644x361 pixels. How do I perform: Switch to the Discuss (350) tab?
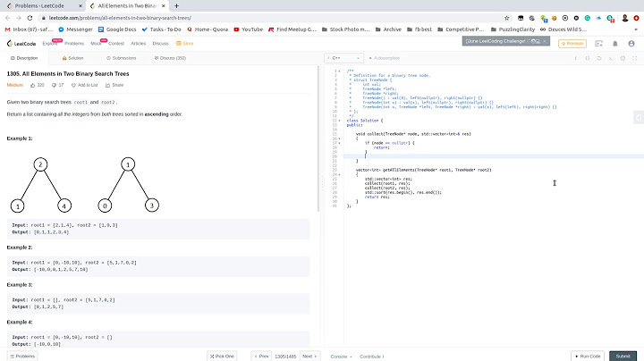[x=170, y=58]
